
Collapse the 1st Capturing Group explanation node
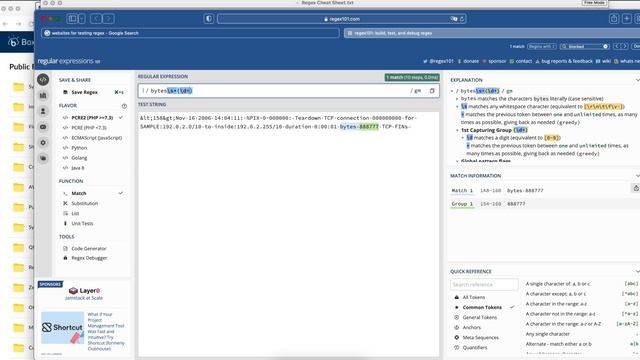[x=457, y=130]
